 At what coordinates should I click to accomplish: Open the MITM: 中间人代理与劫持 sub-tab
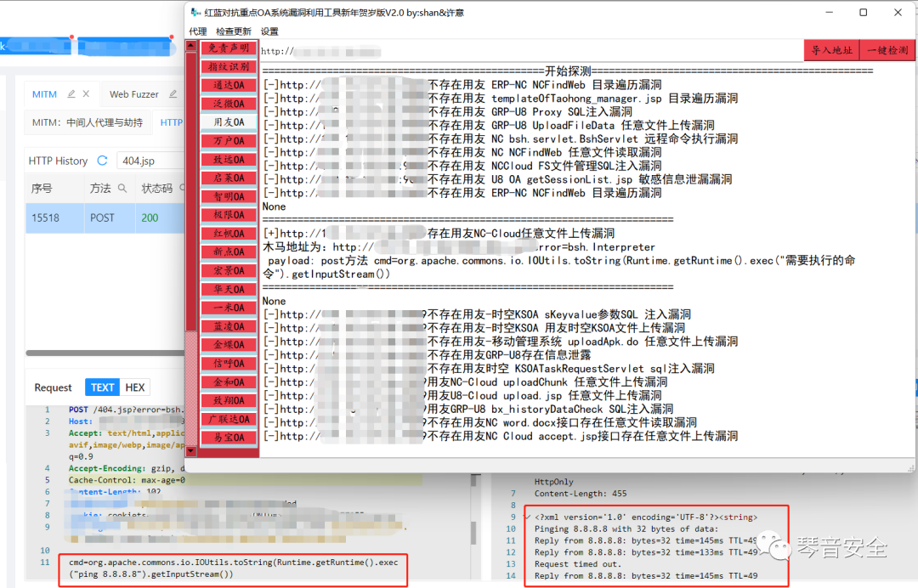point(88,122)
